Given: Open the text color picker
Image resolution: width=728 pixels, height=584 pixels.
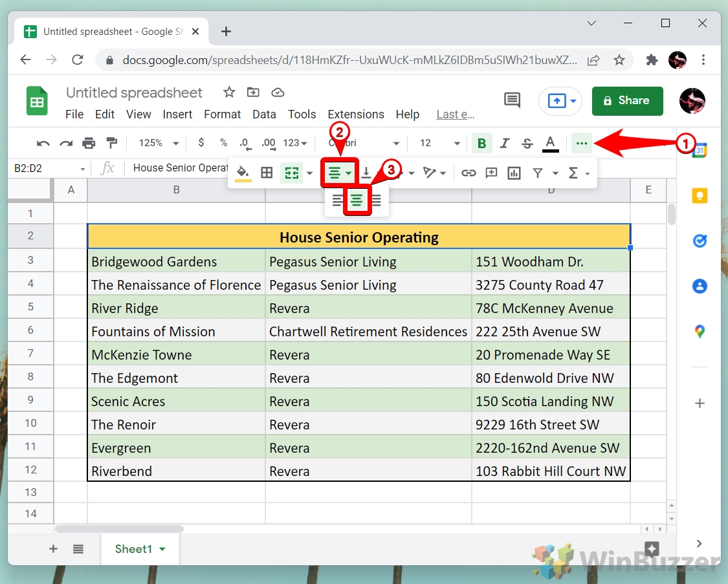Looking at the screenshot, I should (x=550, y=144).
